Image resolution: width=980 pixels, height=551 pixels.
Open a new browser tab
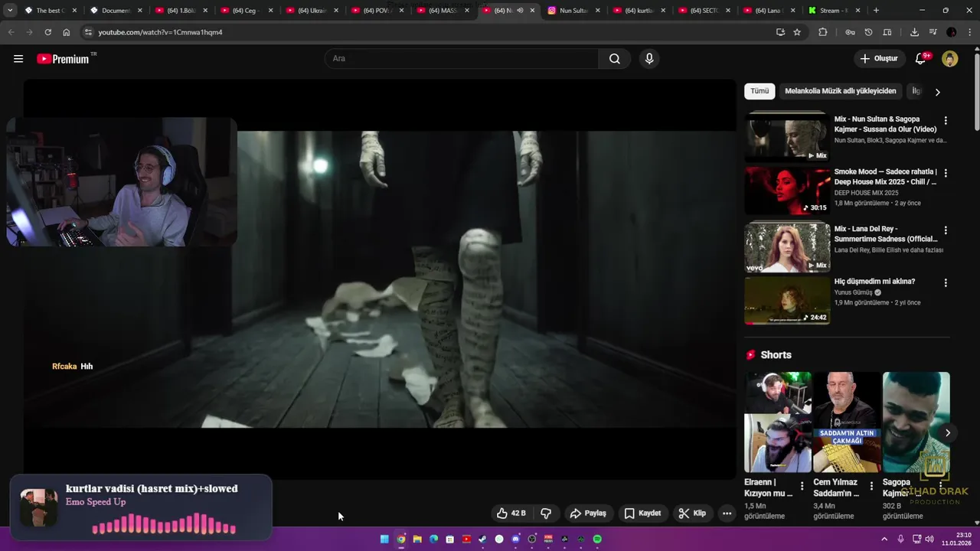pos(876,11)
